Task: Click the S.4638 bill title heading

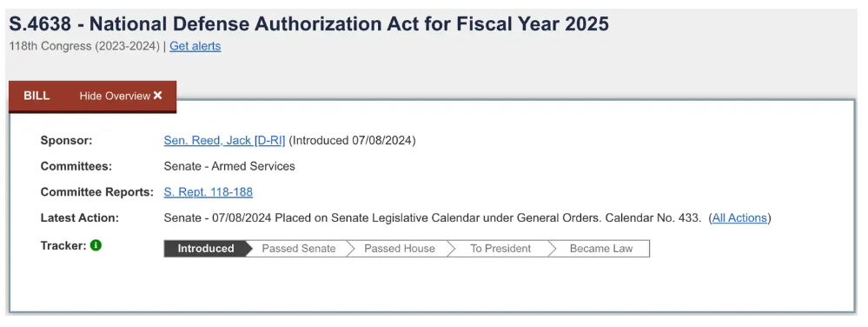Action: coord(309,23)
